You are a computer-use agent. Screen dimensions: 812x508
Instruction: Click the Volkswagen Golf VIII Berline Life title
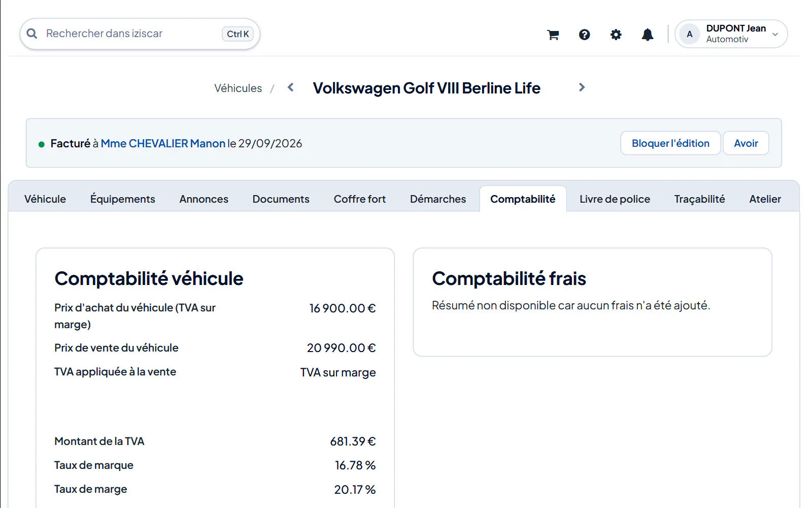pos(427,88)
